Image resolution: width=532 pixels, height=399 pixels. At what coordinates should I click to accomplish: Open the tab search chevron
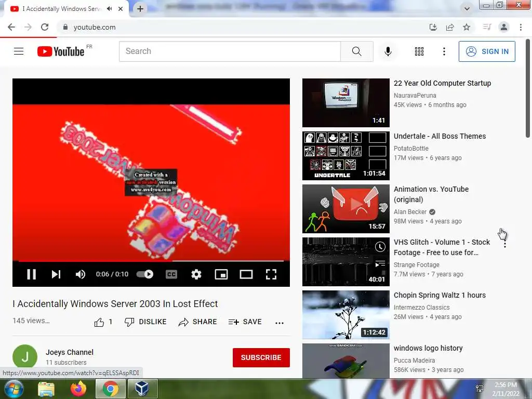(x=467, y=9)
